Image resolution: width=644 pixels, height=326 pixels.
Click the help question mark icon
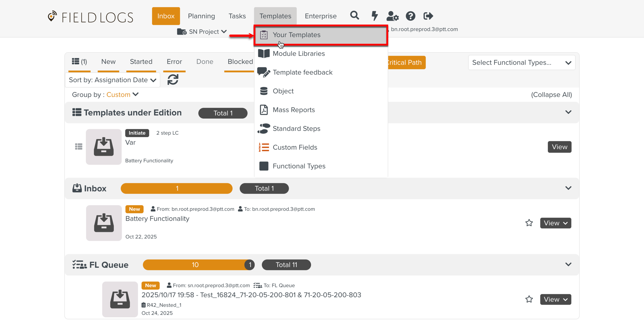(410, 16)
